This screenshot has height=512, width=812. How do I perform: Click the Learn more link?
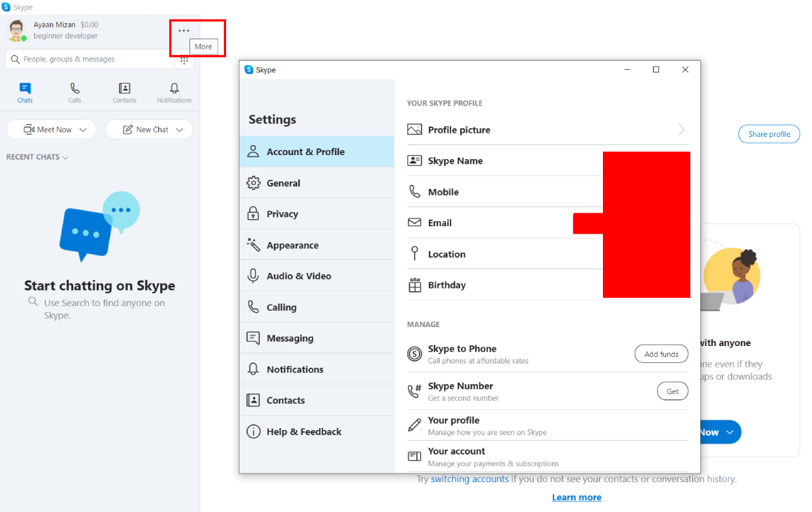click(x=577, y=497)
